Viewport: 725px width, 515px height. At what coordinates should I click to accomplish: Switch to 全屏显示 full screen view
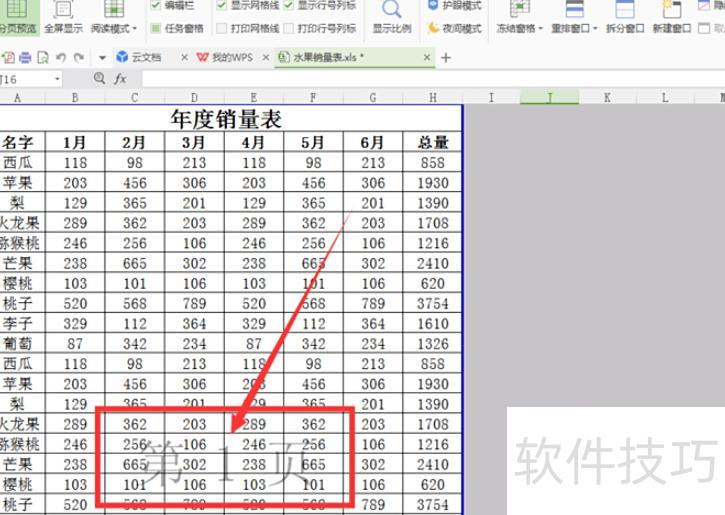point(63,18)
